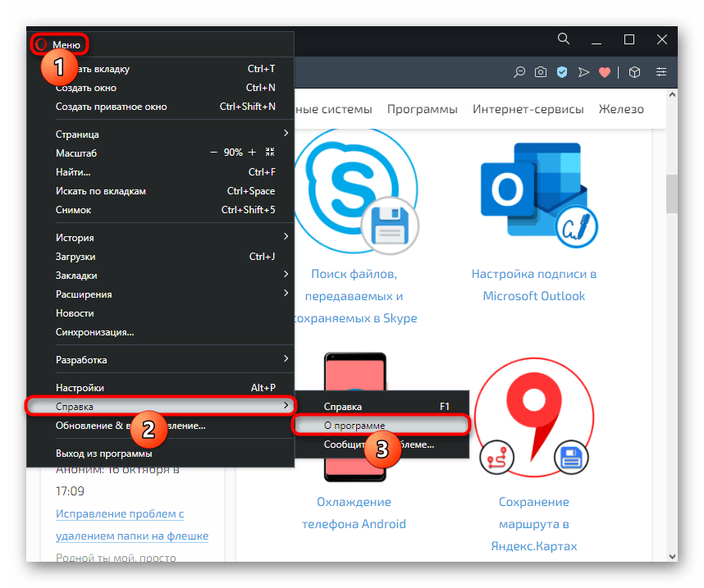The width and height of the screenshot is (704, 588).
Task: Open the Программы site tab
Action: 422,109
